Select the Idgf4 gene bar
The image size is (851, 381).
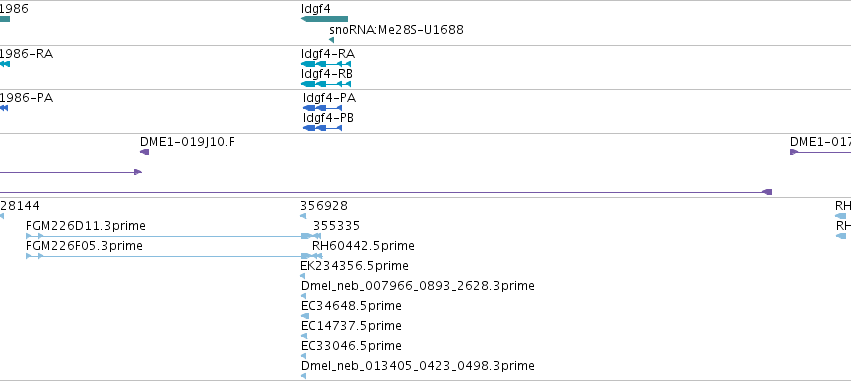click(x=325, y=19)
